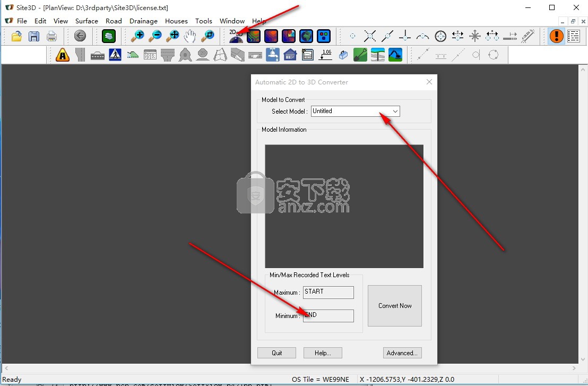
Task: Click the globe Earth icon
Action: pos(306,36)
